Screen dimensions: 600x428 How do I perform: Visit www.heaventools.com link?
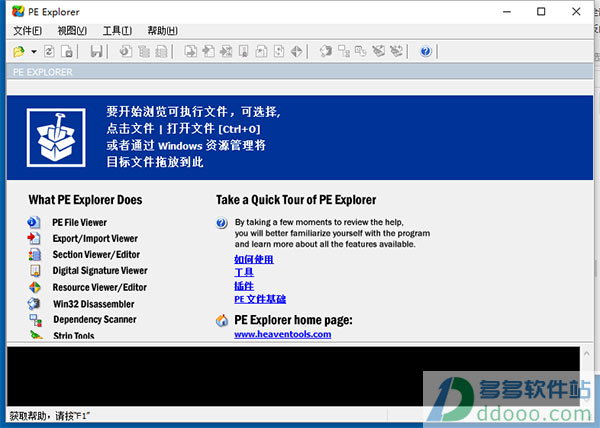(283, 334)
